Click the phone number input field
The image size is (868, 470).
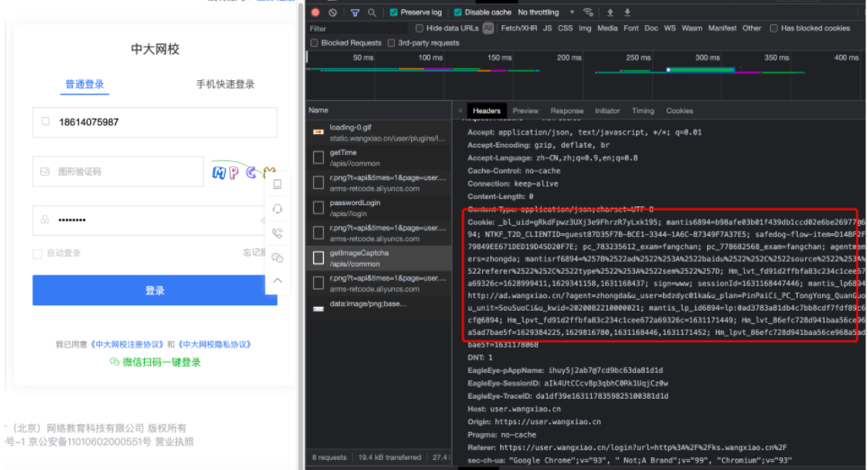[x=155, y=122]
